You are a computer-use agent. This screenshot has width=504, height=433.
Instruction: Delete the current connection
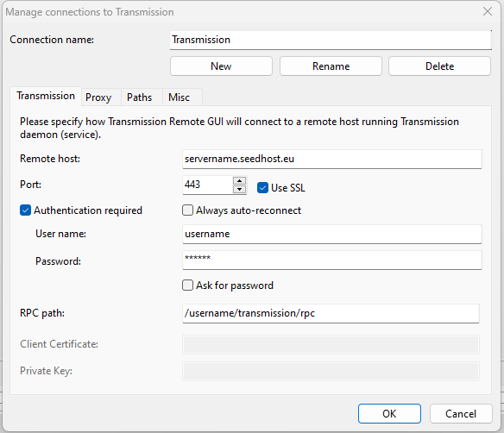click(x=440, y=66)
